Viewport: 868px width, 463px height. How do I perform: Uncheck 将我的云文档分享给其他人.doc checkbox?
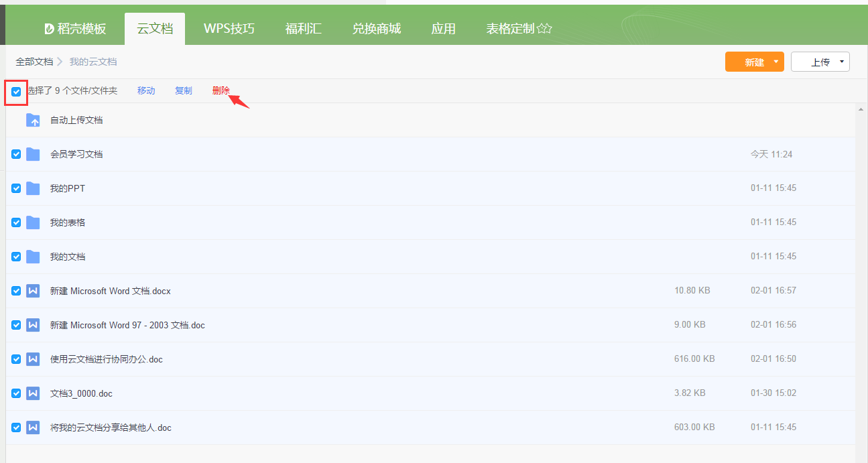click(x=16, y=427)
